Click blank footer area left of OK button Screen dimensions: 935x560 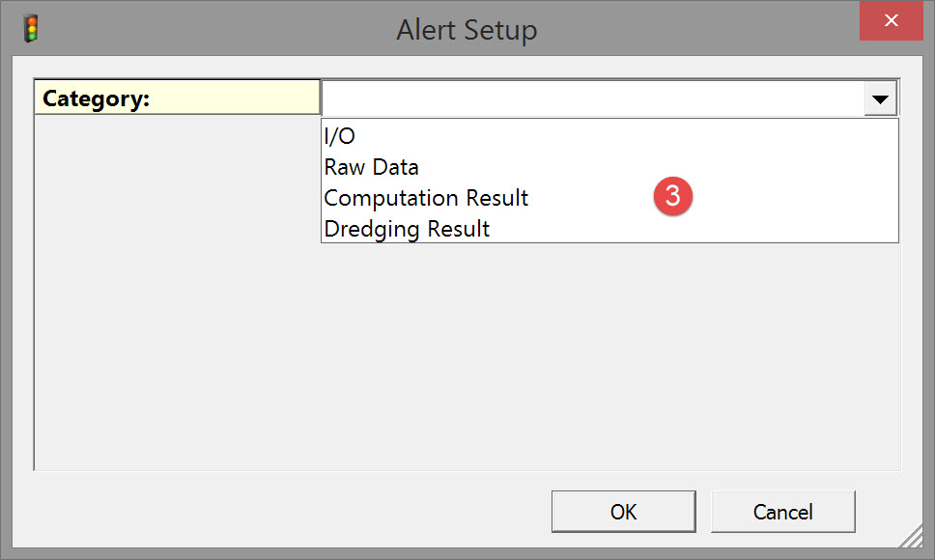pos(290,511)
